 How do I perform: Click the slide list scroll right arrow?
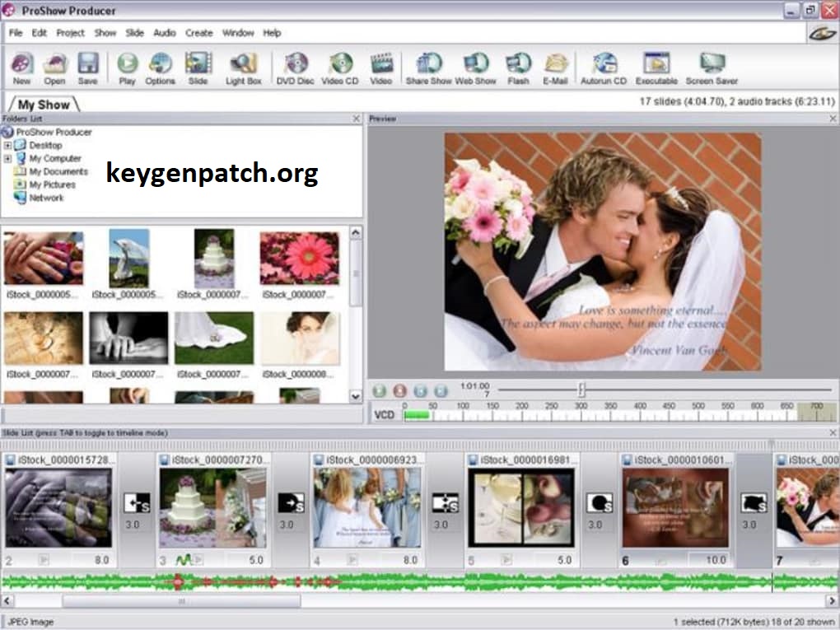833,601
